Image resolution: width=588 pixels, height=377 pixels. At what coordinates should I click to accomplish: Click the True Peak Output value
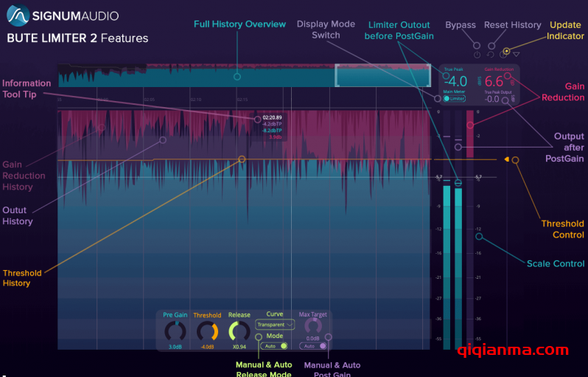(x=493, y=99)
